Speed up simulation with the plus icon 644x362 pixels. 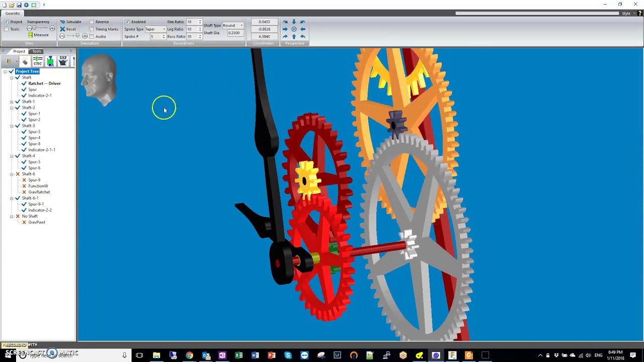pyautogui.click(x=85, y=36)
